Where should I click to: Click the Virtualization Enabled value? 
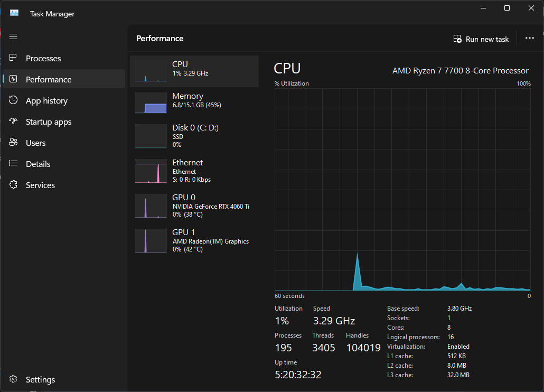458,347
